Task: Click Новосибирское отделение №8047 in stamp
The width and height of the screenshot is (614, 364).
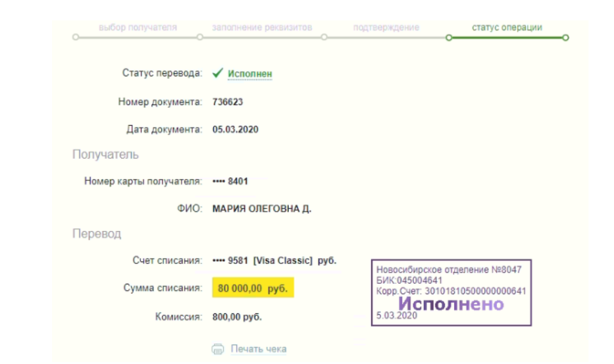Action: (449, 270)
